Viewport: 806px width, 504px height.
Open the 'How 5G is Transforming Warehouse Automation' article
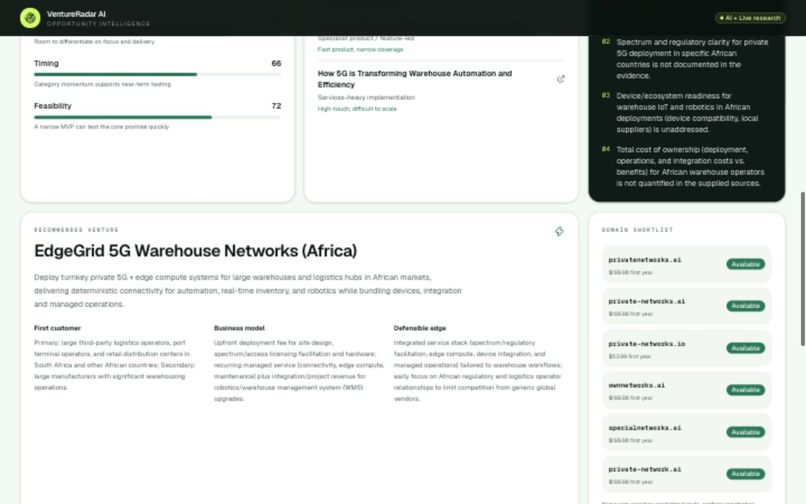click(414, 79)
